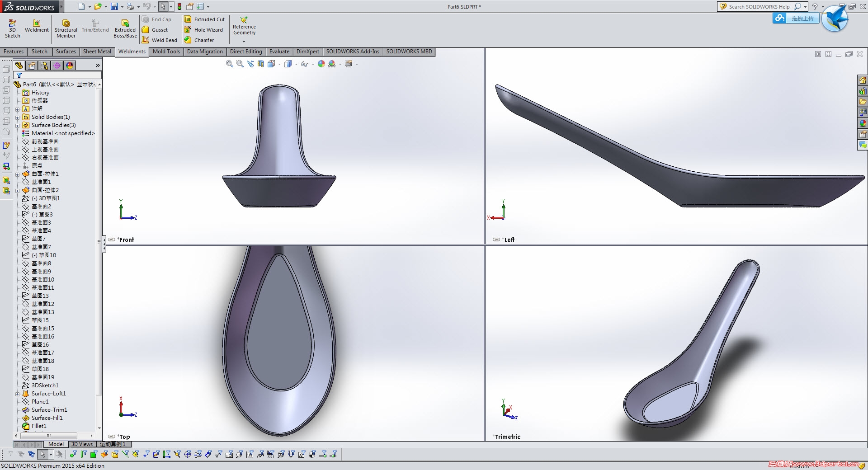Expand the 曲面-拉伸1 feature
This screenshot has width=868, height=470.
[x=18, y=174]
